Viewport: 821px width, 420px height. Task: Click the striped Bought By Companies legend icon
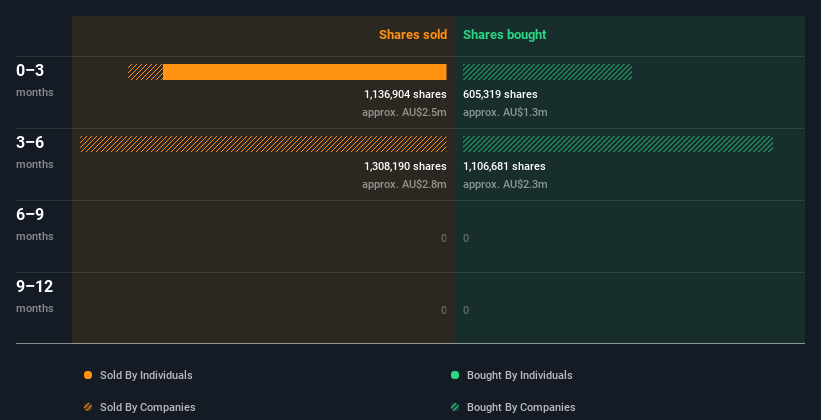point(455,407)
